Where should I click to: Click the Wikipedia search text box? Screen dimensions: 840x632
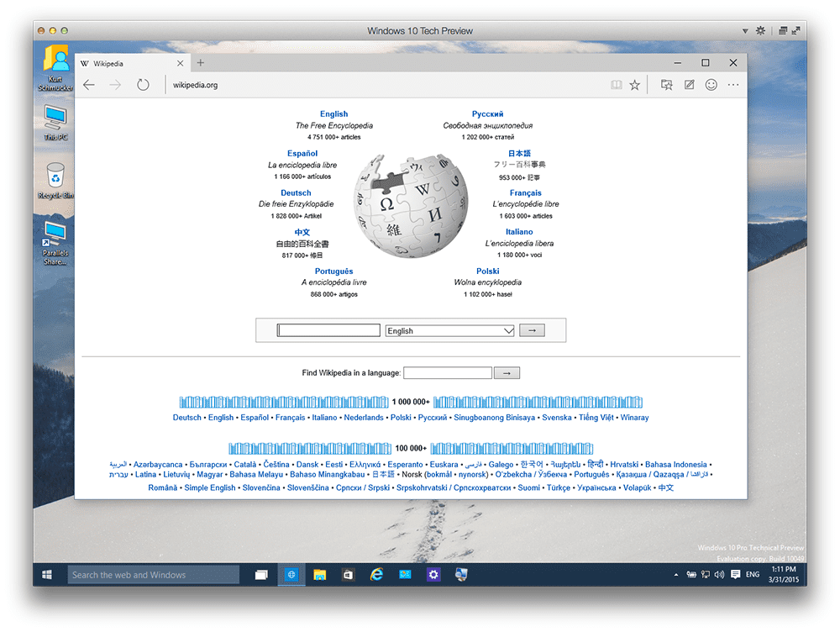[x=328, y=330]
